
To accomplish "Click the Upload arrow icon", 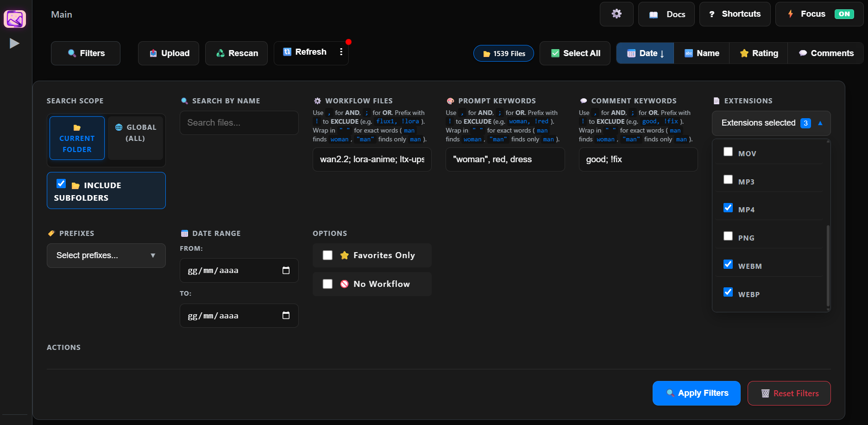I will 153,53.
